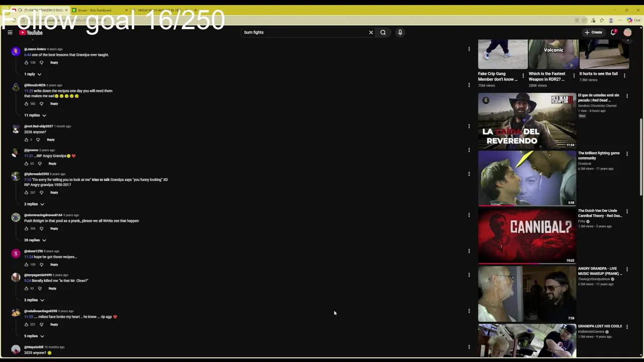Screen dimensions: 644x362
Task: Go to YouTube home via the logo
Action: click(31, 32)
